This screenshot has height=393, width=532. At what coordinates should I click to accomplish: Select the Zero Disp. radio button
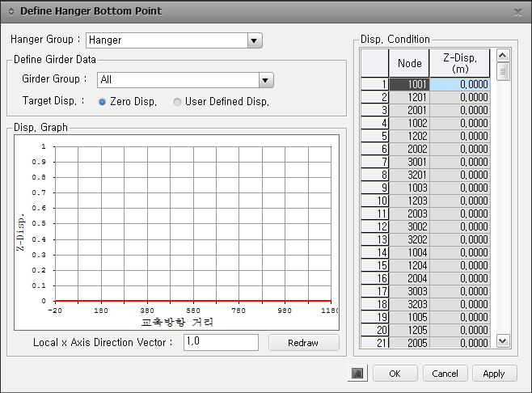coord(102,102)
